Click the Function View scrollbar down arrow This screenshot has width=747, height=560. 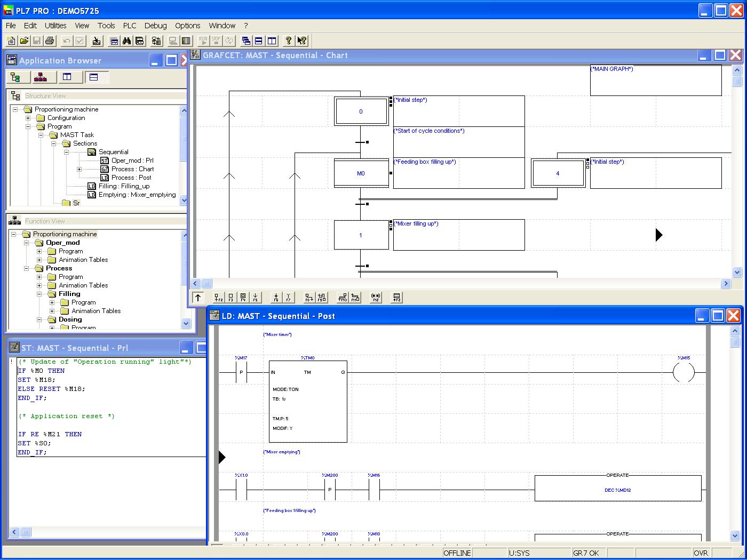[x=186, y=323]
